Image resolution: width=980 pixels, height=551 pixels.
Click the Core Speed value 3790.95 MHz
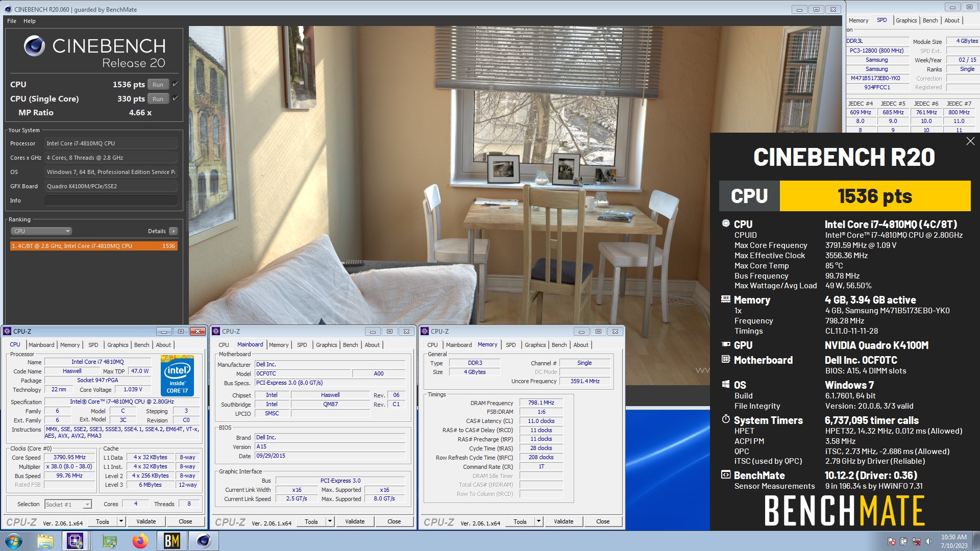[69, 457]
